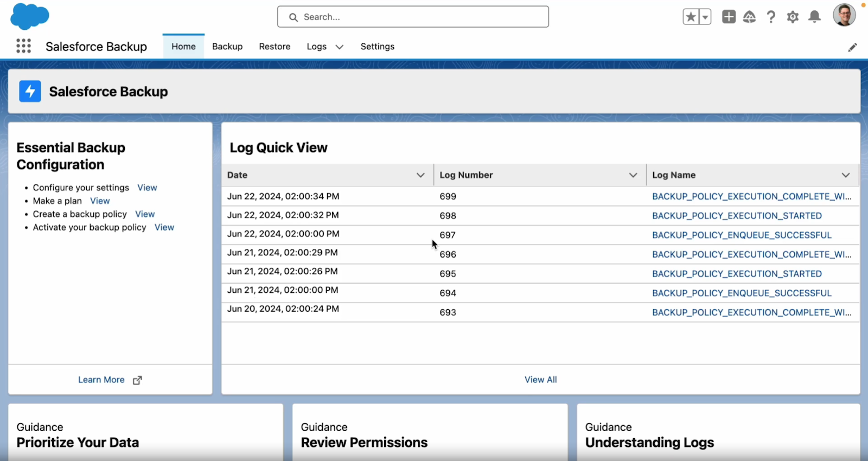This screenshot has height=461, width=868.
Task: Click the Log Name column header label
Action: [x=674, y=175]
